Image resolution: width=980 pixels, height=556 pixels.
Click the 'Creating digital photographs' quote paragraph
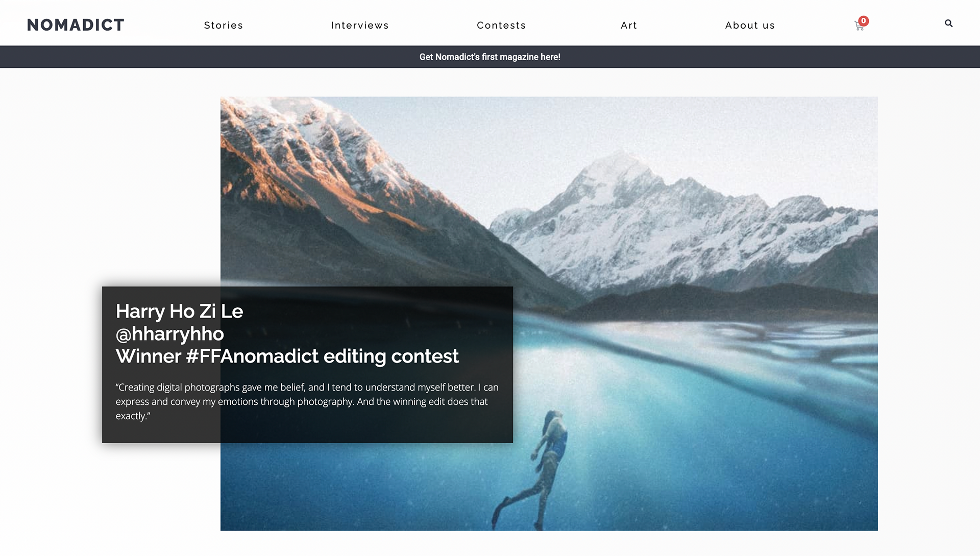pos(307,402)
